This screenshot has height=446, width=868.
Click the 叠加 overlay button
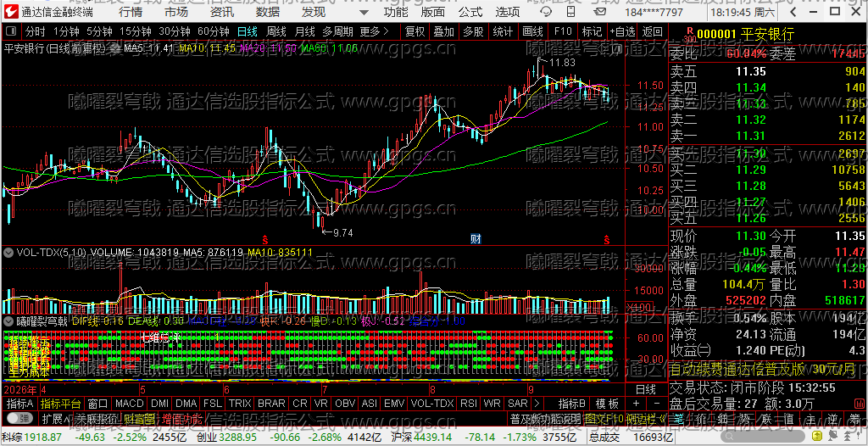[x=443, y=31]
